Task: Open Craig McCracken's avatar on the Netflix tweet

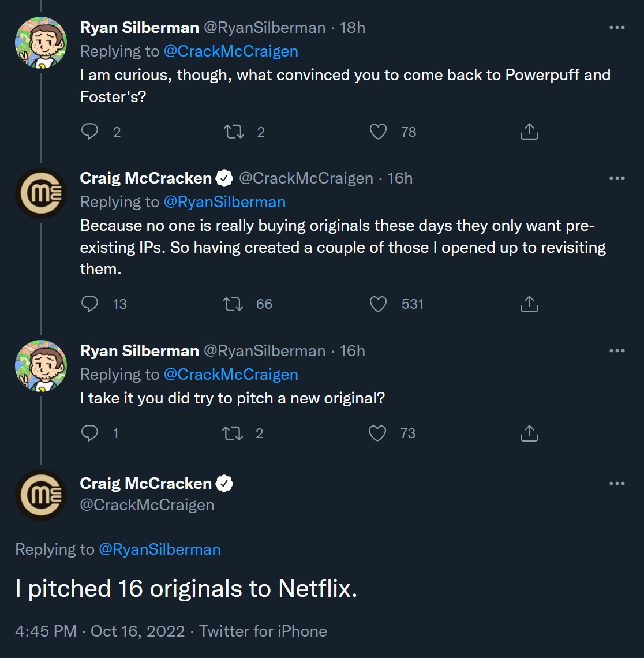Action: coord(41,495)
